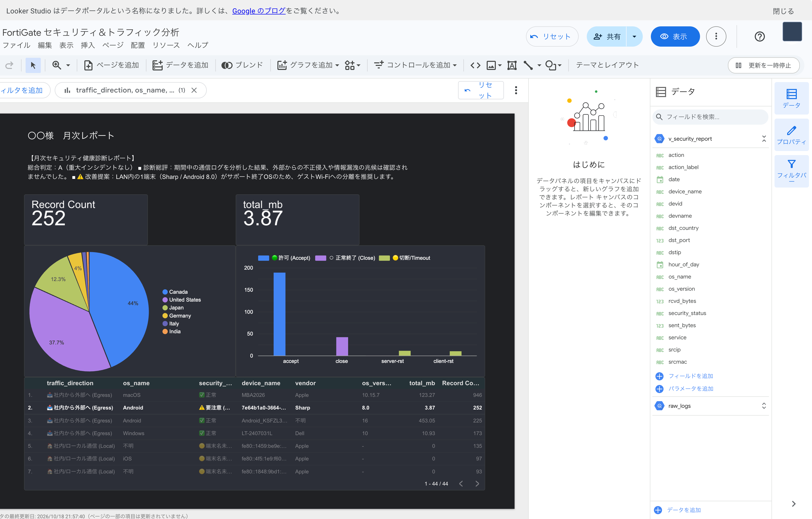
Task: Select the highlighted Sharp Android table row
Action: click(255, 407)
